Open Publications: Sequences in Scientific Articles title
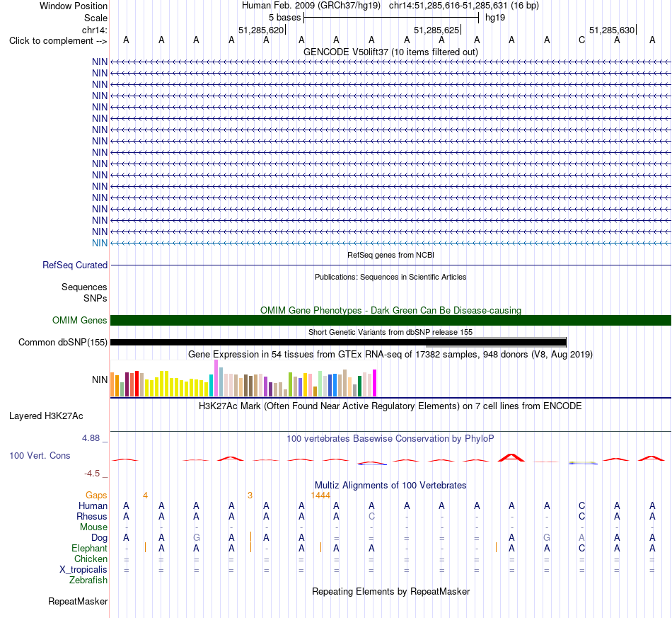 pos(390,277)
